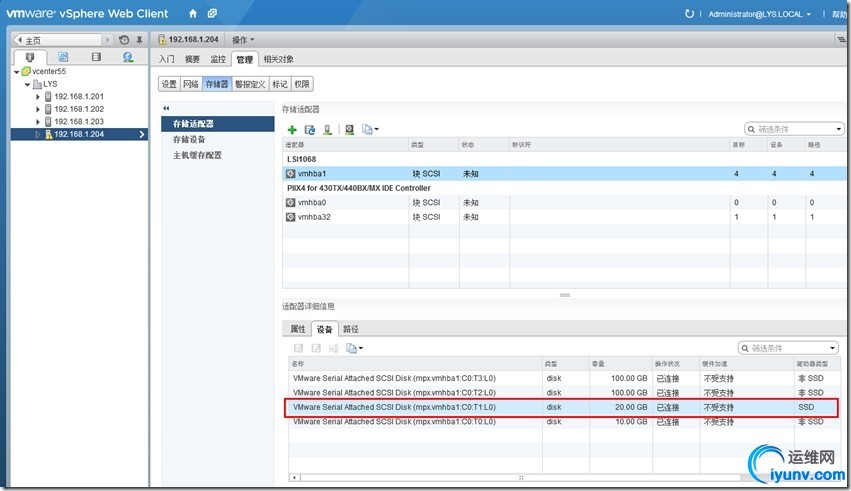Select the 20.00 GB capacity cell
Screen dimensions: 851x491
tap(621, 407)
